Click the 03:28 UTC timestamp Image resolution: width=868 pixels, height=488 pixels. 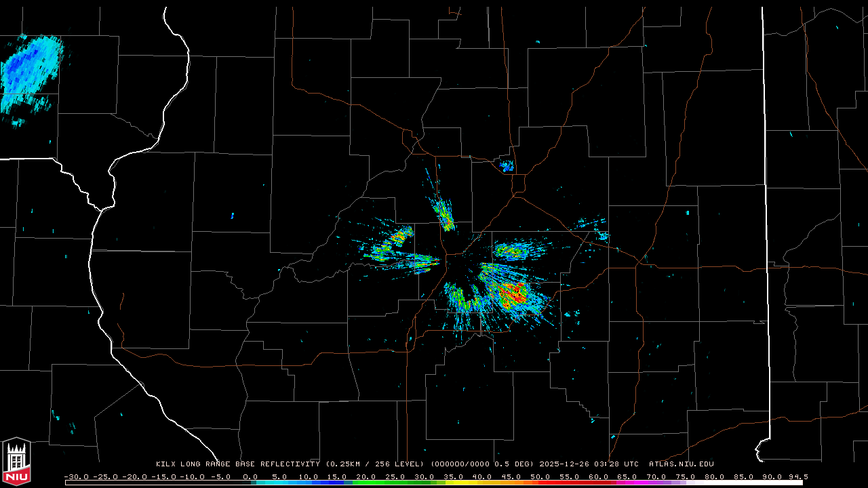(616, 464)
